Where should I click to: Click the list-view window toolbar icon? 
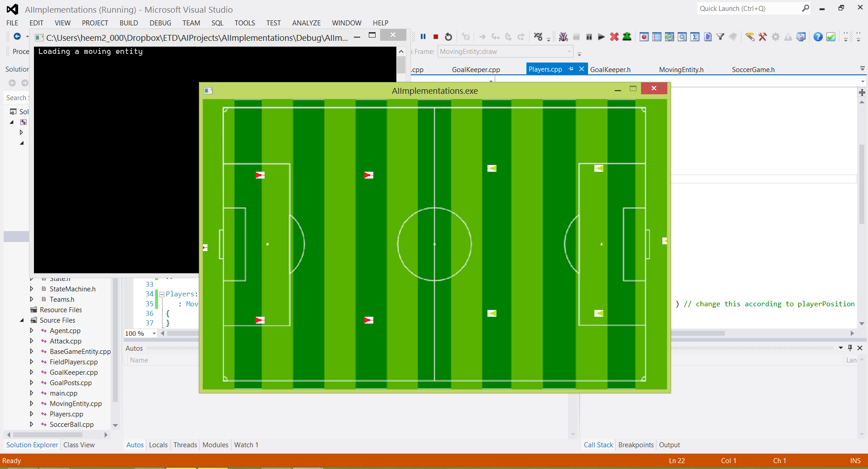pos(657,37)
